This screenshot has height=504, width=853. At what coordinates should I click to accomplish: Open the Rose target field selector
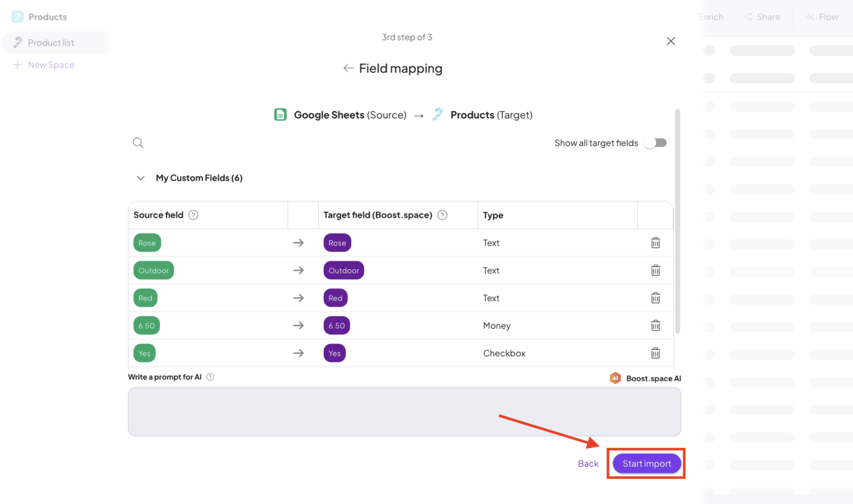pyautogui.click(x=337, y=243)
